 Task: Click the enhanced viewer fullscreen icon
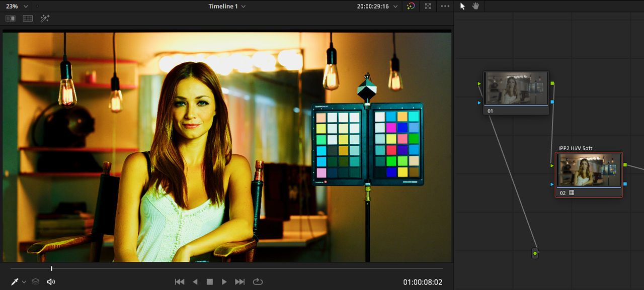click(428, 6)
